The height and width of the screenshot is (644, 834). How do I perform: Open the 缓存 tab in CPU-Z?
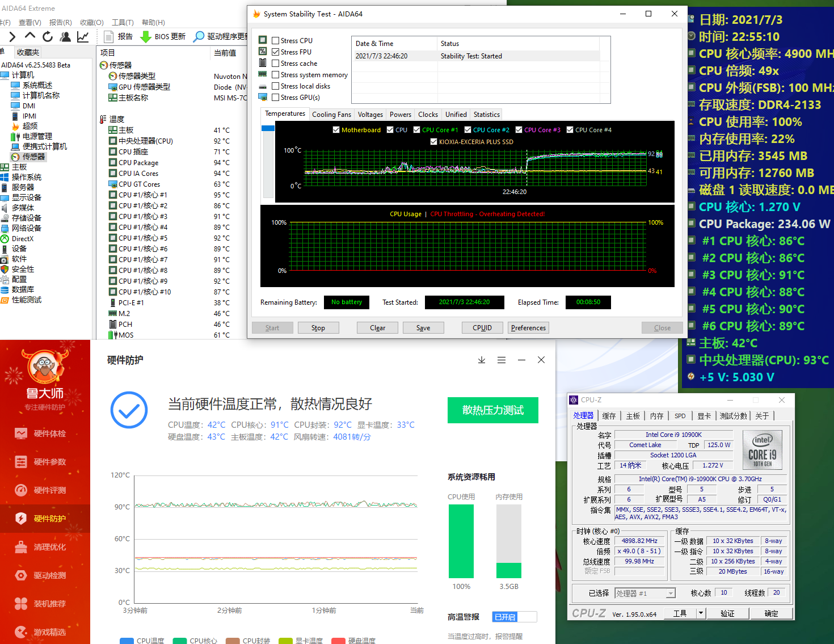point(609,416)
